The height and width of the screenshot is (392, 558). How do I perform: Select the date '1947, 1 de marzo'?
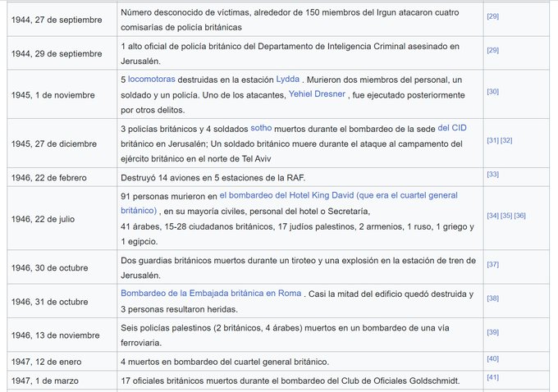point(45,381)
